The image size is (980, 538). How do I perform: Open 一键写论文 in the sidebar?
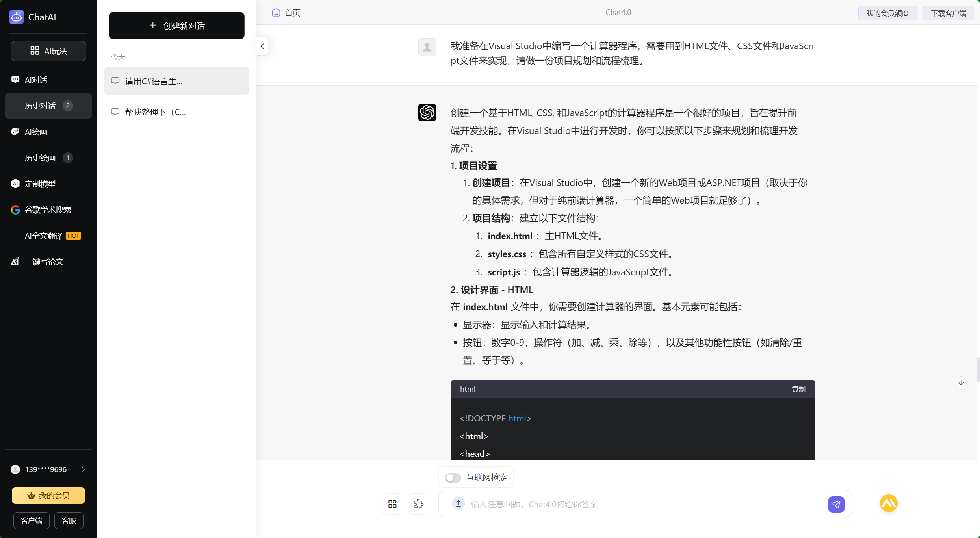point(48,262)
